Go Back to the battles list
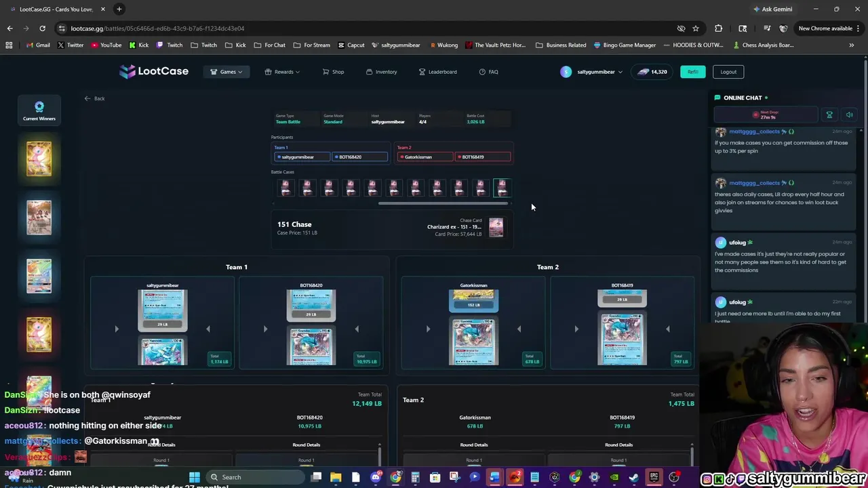This screenshot has height=488, width=868. (95, 98)
